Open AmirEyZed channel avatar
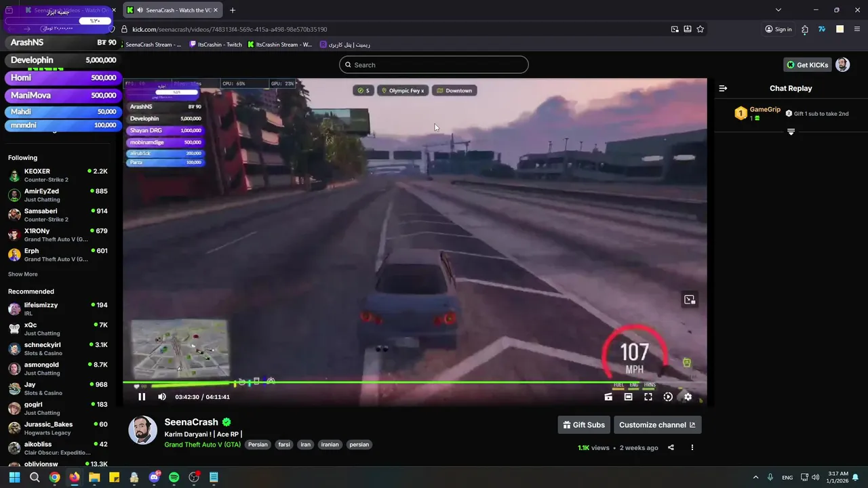This screenshot has width=868, height=488. pyautogui.click(x=14, y=195)
